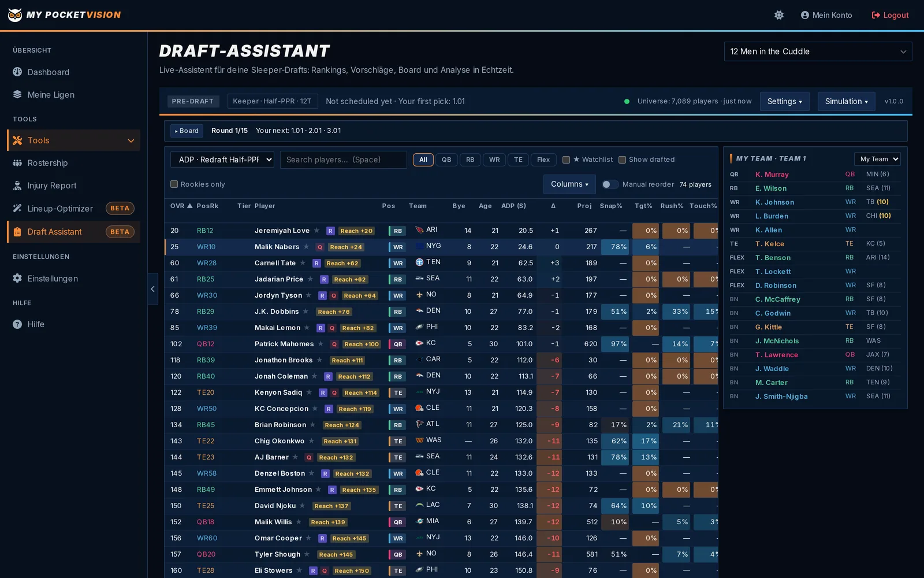Check the Rookies only box
This screenshot has width=924, height=578.
(174, 184)
